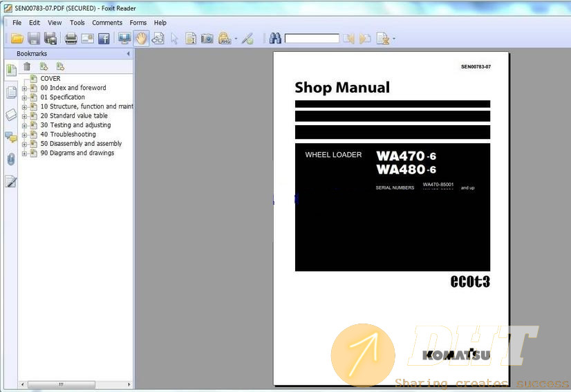Image resolution: width=571 pixels, height=392 pixels.
Task: Jump to 00 Index and foreword
Action: 73,88
